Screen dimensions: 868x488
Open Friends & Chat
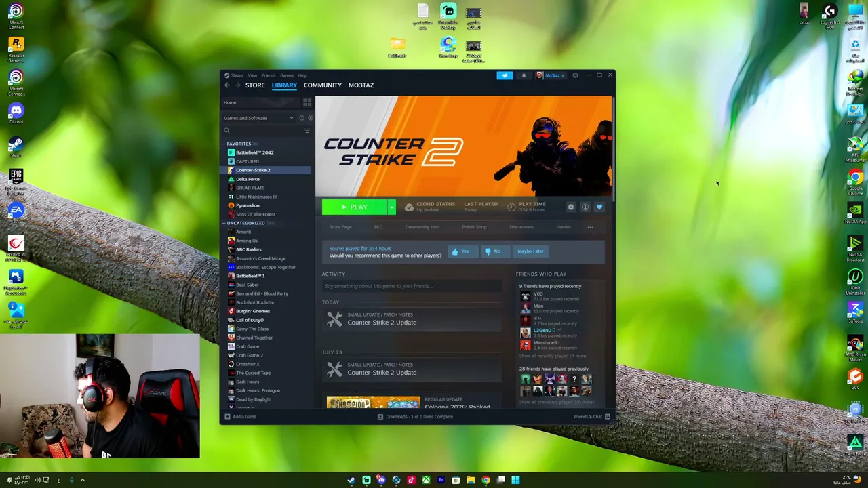[592, 417]
